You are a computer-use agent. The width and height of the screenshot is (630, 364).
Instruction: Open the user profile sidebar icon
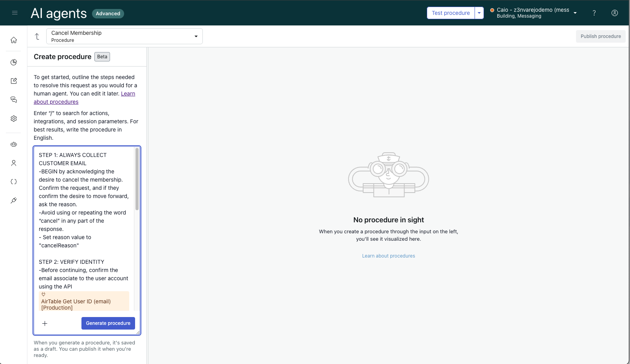pyautogui.click(x=14, y=163)
